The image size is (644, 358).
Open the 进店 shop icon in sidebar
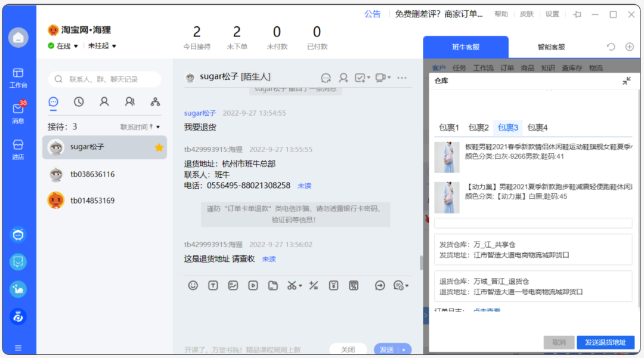[x=18, y=149]
